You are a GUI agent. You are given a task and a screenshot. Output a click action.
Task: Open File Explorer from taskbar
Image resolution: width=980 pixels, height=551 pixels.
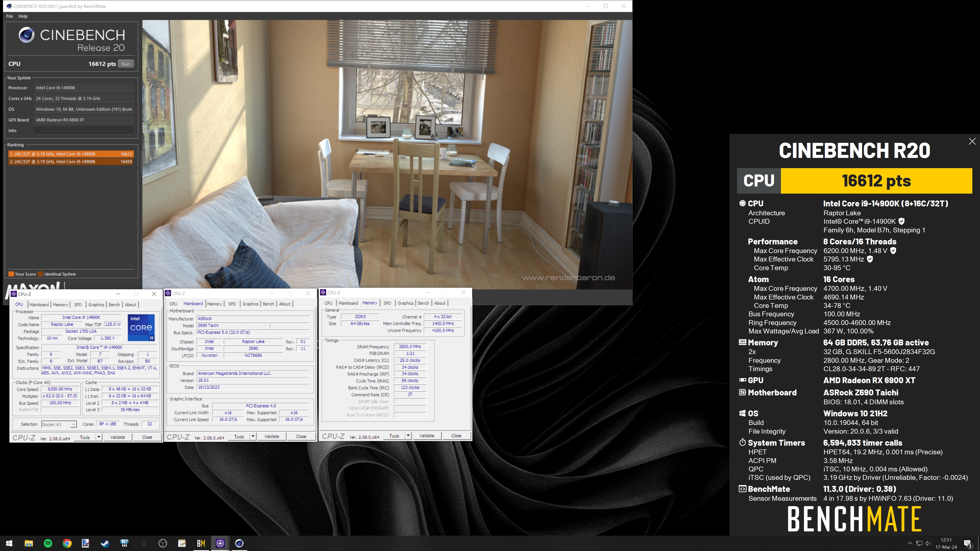click(29, 543)
